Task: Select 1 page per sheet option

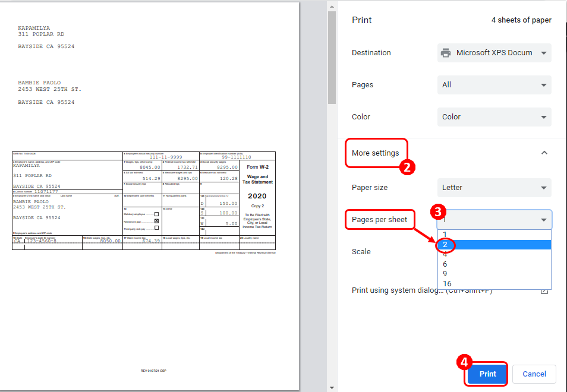Action: [x=494, y=235]
